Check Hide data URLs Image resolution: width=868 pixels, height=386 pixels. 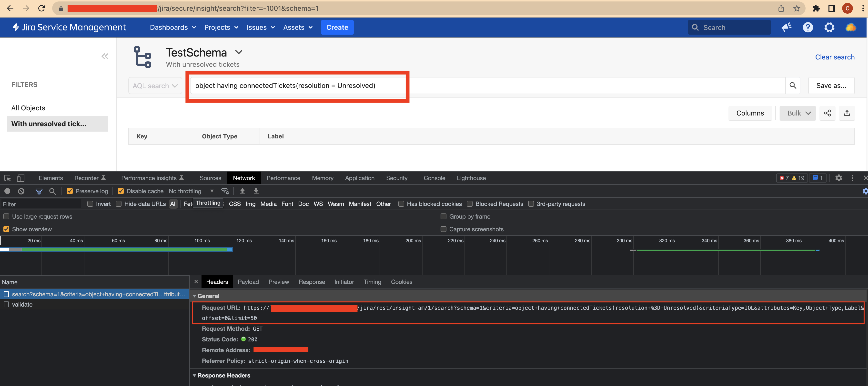[119, 204]
